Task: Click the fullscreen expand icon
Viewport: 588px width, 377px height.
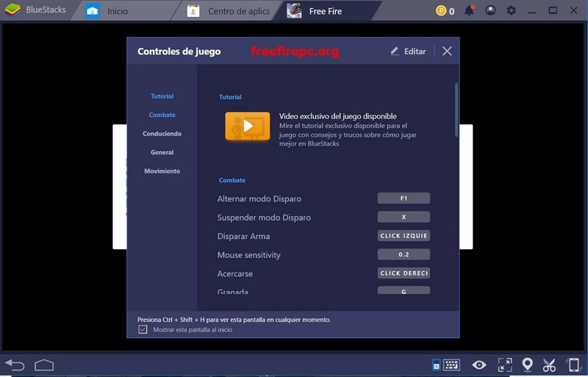Action: click(x=505, y=365)
